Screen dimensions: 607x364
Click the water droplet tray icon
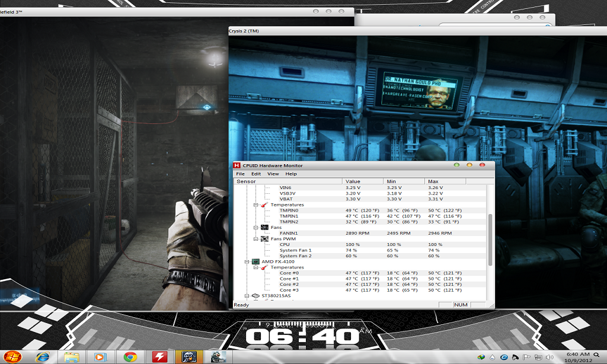point(493,357)
